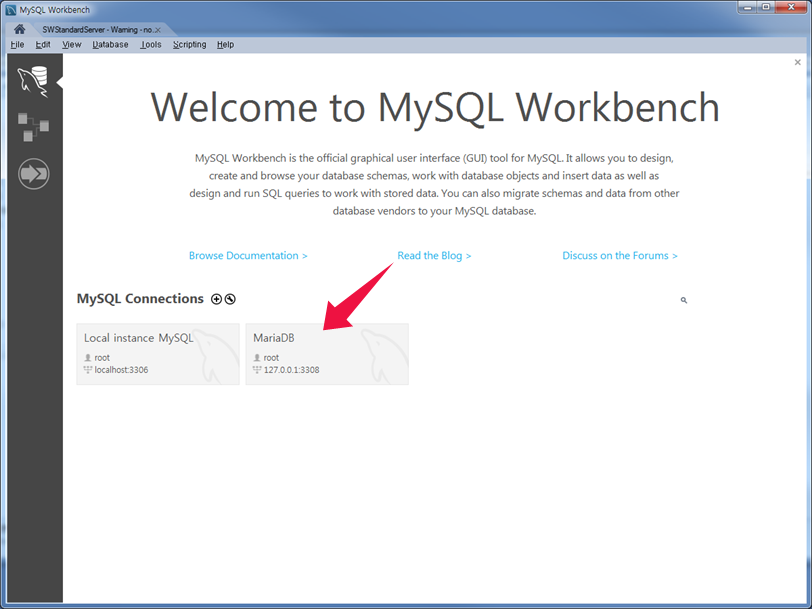This screenshot has width=812, height=609.
Task: Click the connections search magnifier icon
Action: [684, 300]
